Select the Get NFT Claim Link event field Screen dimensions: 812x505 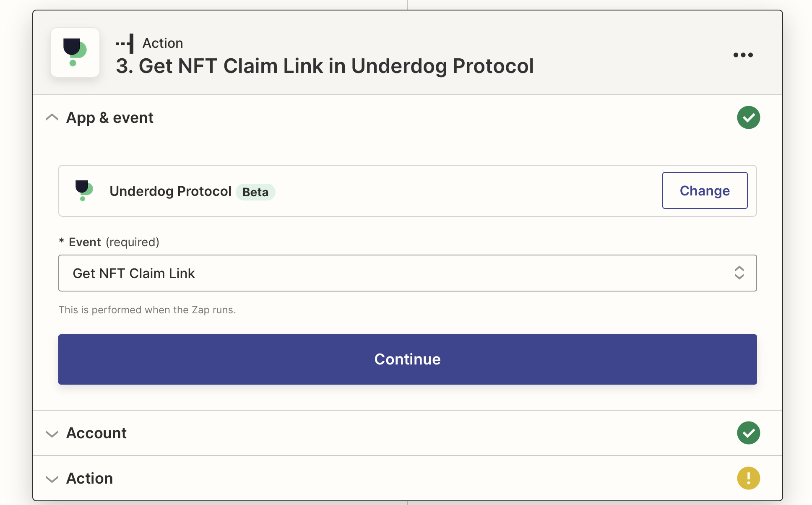(x=408, y=273)
